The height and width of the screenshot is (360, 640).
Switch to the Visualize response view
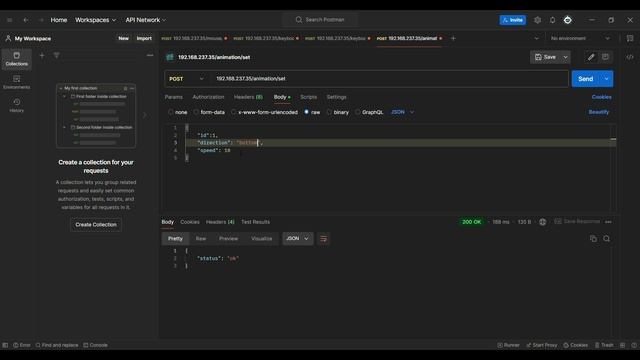pos(262,239)
